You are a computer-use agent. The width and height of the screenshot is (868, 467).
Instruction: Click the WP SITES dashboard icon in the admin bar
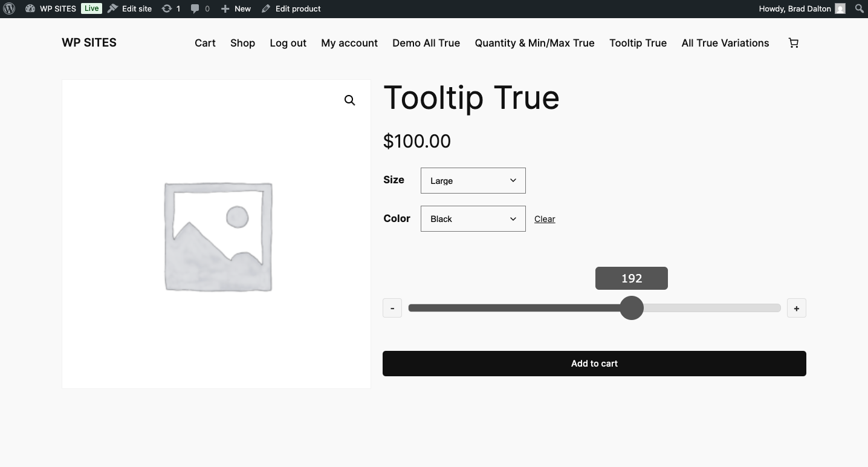30,8
